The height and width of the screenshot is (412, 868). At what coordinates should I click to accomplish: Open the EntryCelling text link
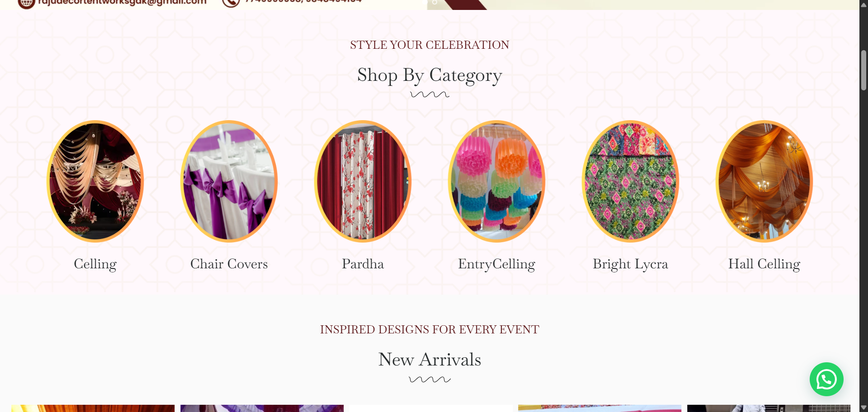[x=496, y=264]
